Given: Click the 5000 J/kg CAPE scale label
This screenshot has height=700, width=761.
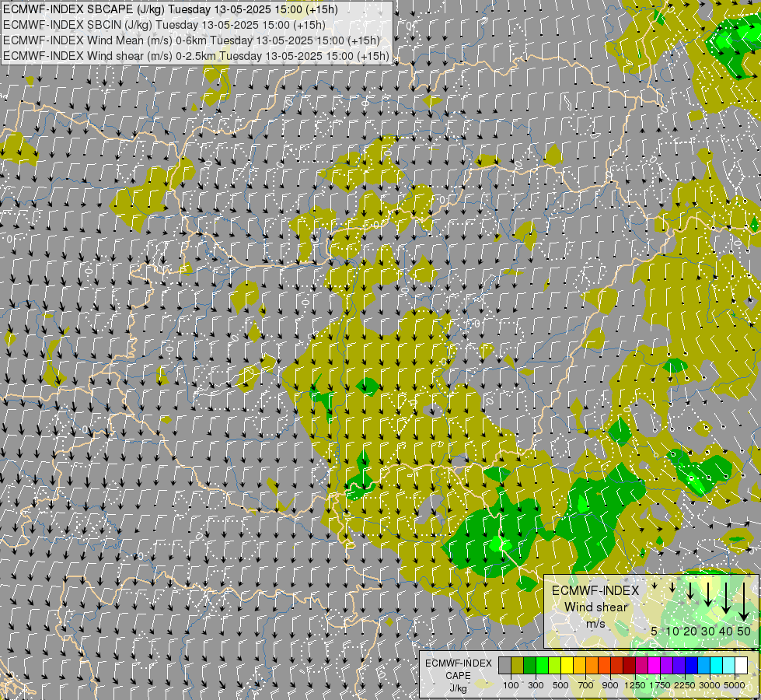Looking at the screenshot, I should click(x=735, y=685).
